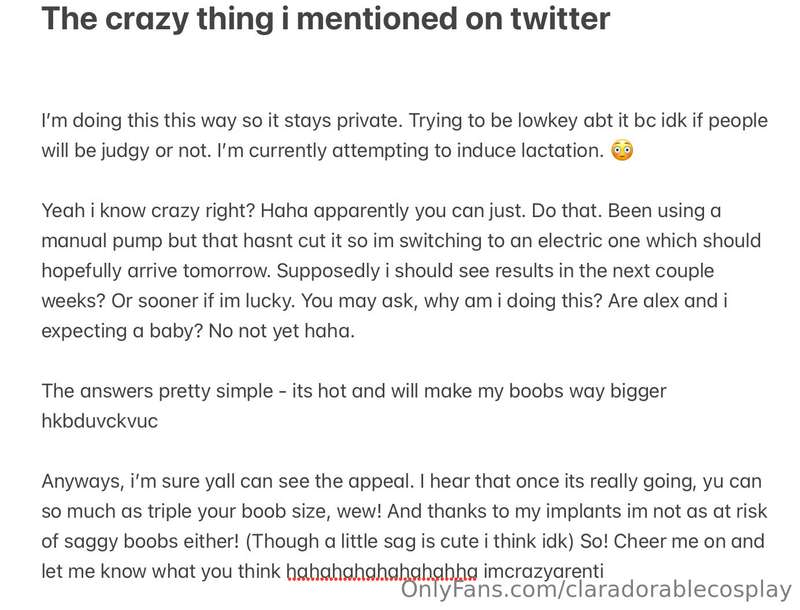This screenshot has width=800, height=610.
Task: Click the word 'Anyways' starting the last paragraph
Action: tap(83, 481)
